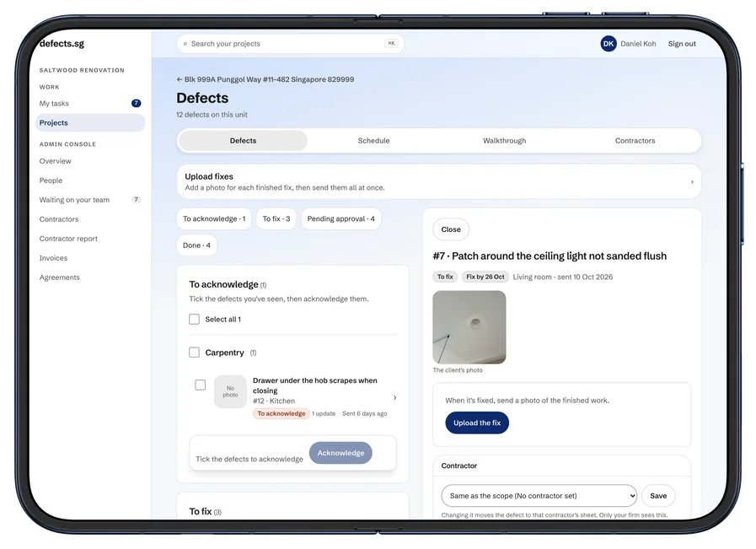756x549 pixels.
Task: Filter by Done · 4
Action: (x=196, y=245)
